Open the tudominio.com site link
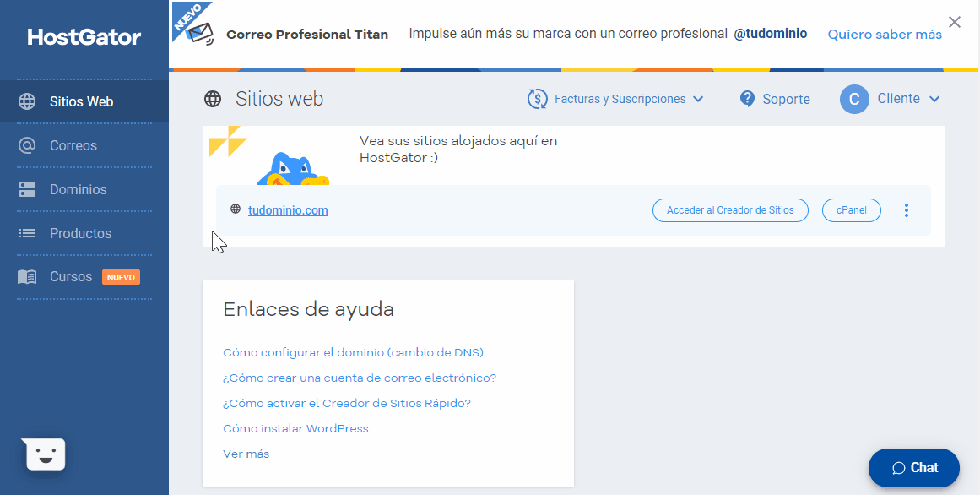The image size is (980, 495). (288, 210)
